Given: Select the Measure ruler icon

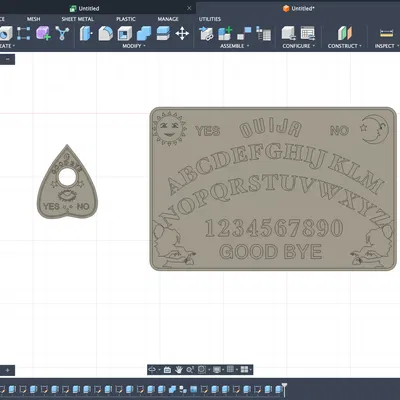Looking at the screenshot, I should (386, 33).
